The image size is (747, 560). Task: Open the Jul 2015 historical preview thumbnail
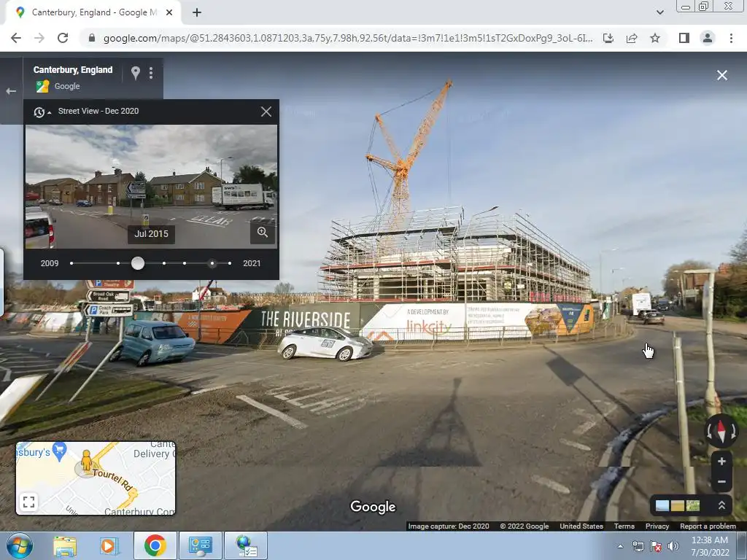pyautogui.click(x=151, y=186)
